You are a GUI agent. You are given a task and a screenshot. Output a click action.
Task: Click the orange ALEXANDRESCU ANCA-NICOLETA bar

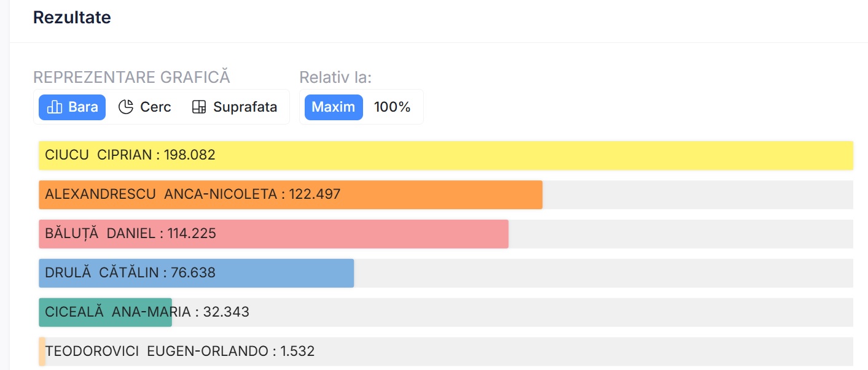(x=290, y=195)
